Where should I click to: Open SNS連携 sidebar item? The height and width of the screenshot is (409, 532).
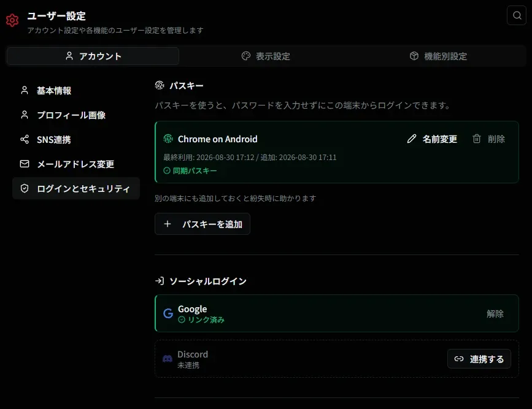[76, 139]
